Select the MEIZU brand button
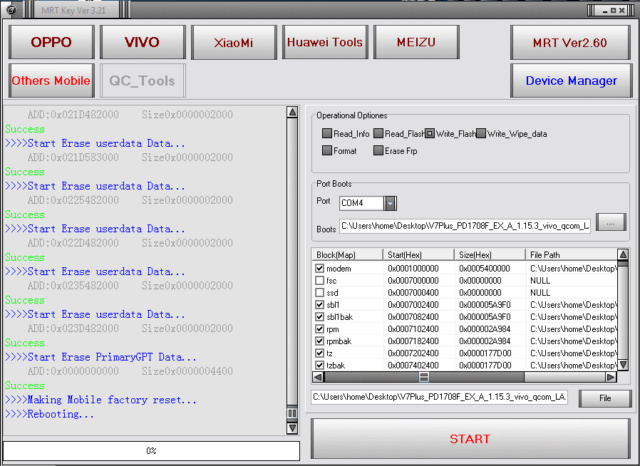 pyautogui.click(x=416, y=42)
